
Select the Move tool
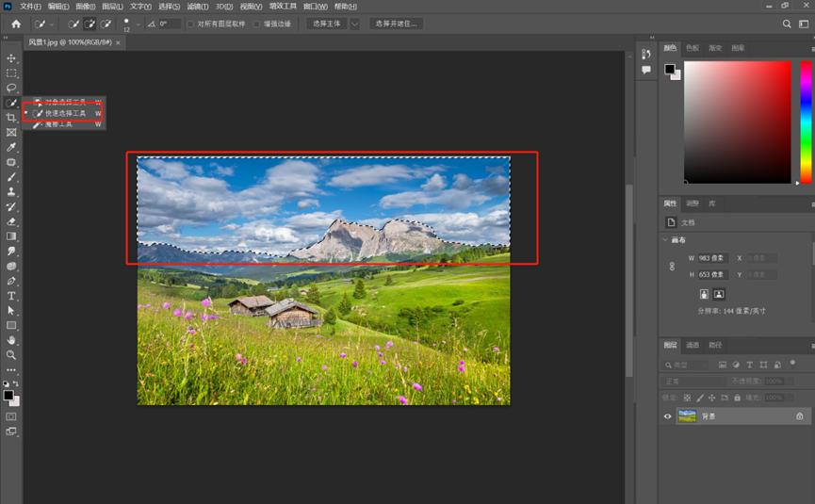tap(11, 58)
